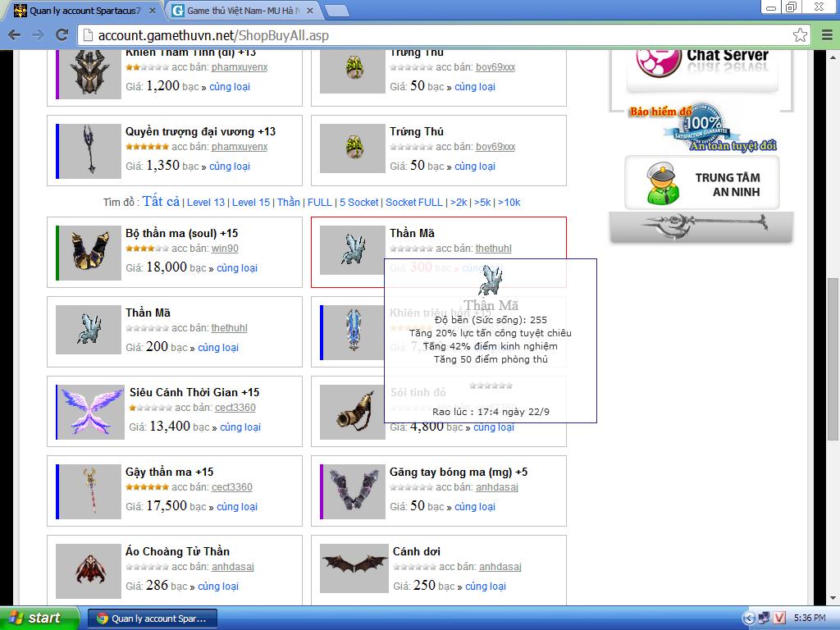Open seller anhdasaj link under Cánh dơi

coord(500,567)
